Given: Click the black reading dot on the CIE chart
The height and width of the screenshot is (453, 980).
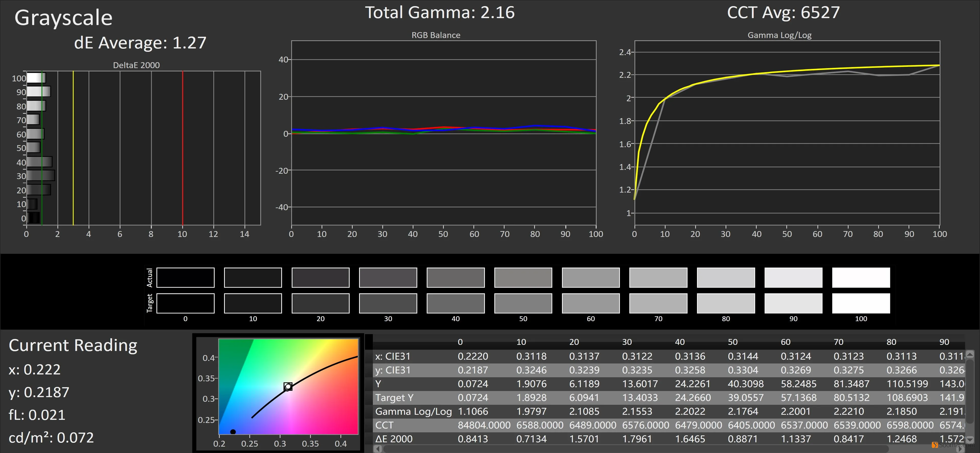Looking at the screenshot, I should (x=233, y=432).
